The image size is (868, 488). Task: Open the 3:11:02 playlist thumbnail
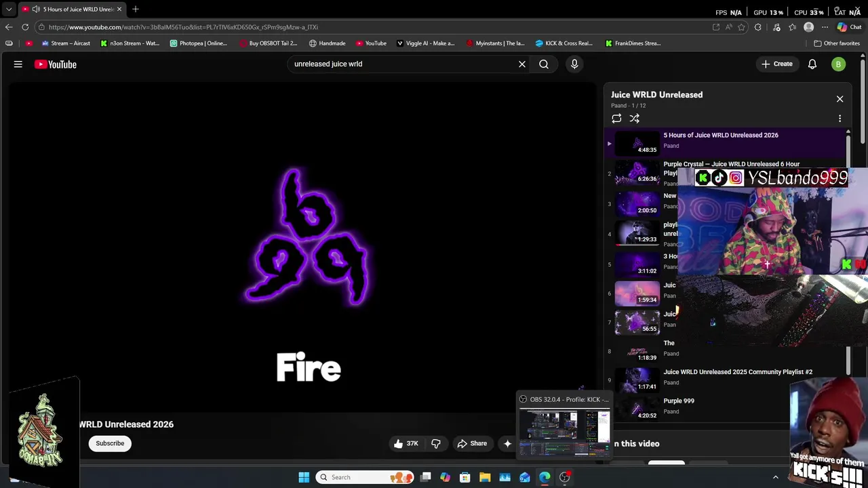click(x=637, y=264)
